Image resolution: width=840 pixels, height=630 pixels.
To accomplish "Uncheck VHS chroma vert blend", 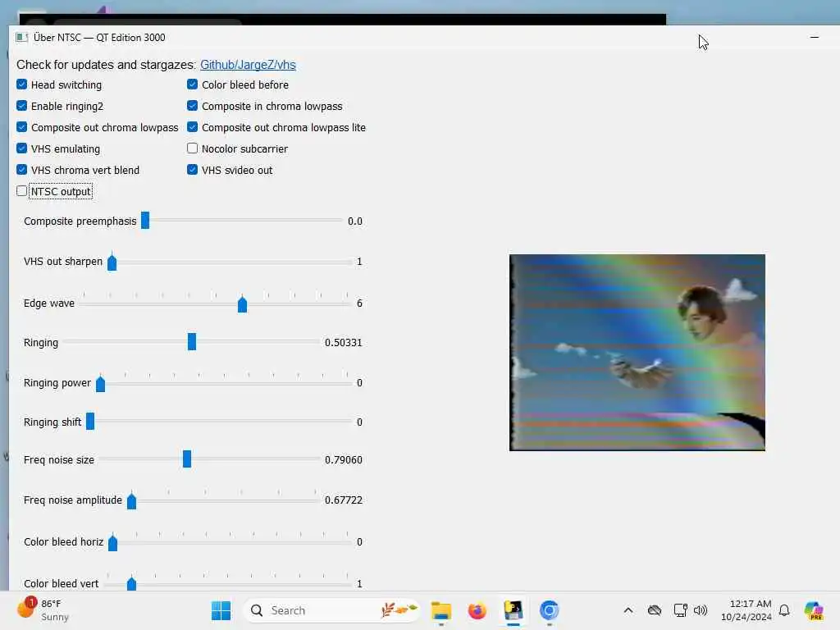I will [x=21, y=170].
